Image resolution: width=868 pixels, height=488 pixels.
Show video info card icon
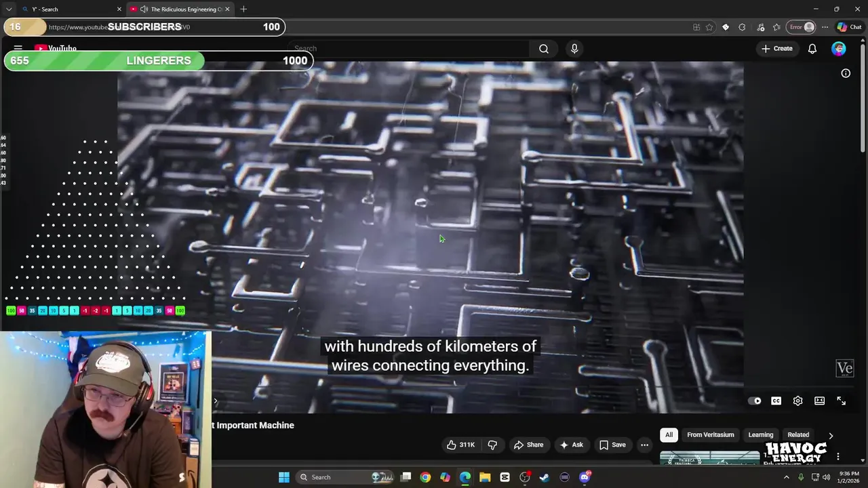click(846, 73)
